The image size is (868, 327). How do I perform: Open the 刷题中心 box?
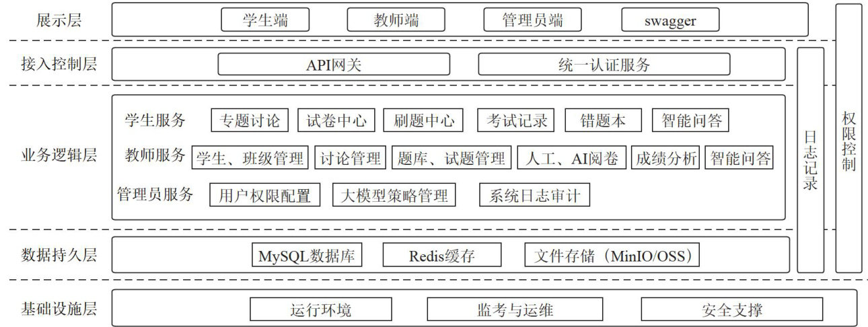pos(423,120)
